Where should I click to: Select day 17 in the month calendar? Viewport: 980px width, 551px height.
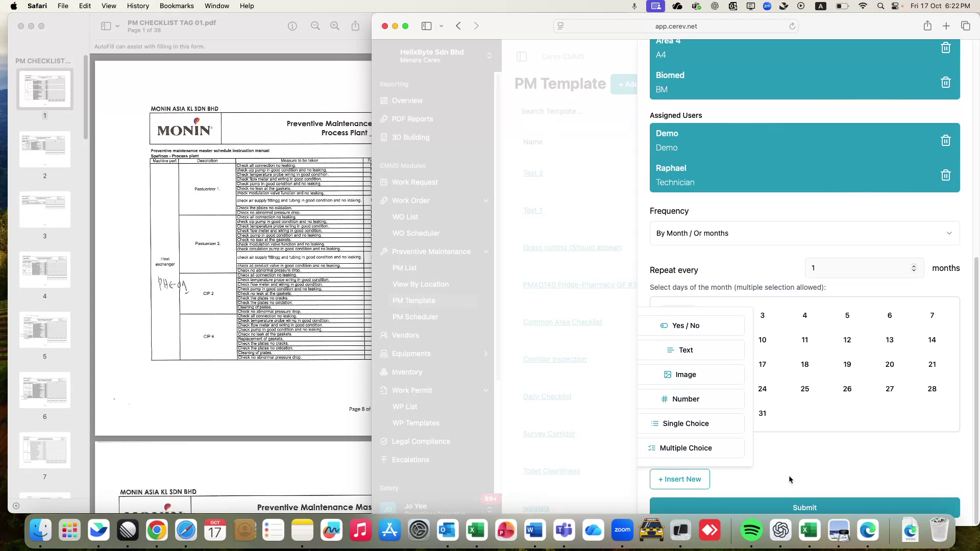coord(762,364)
